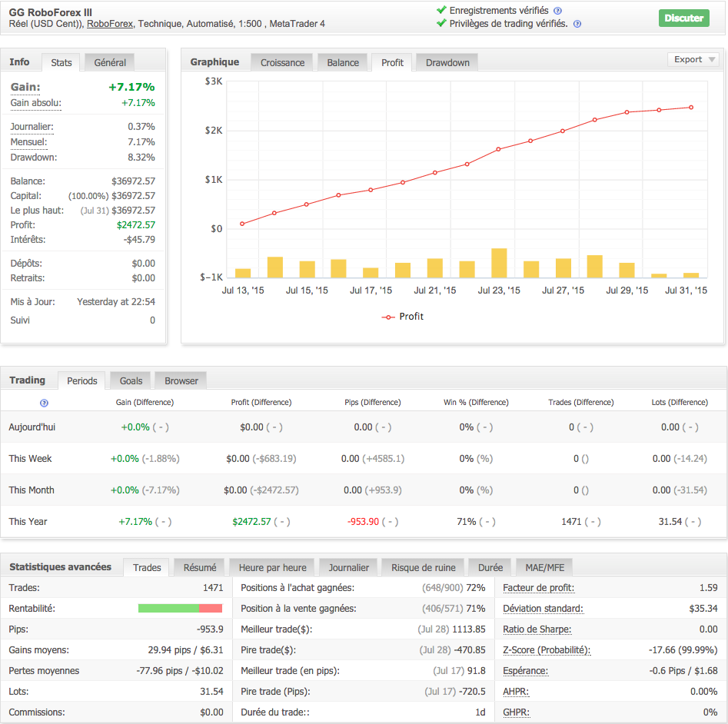Open the Drawdown chart tab
The height and width of the screenshot is (724, 728).
point(447,62)
